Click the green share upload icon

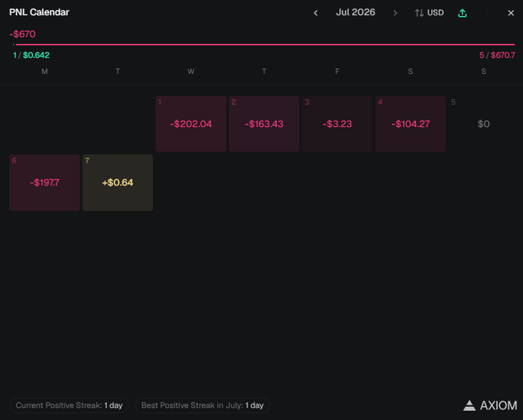point(462,13)
